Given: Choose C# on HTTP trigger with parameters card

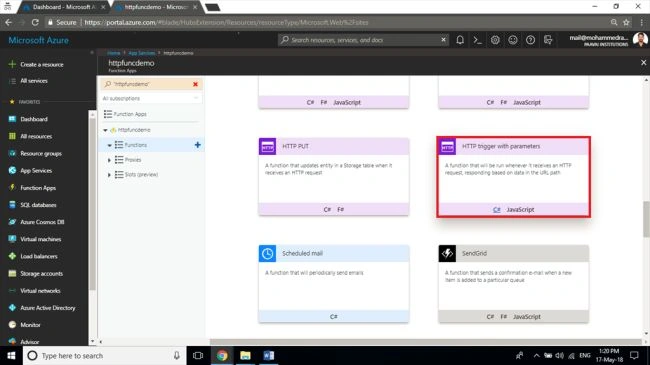Looking at the screenshot, I should pyautogui.click(x=497, y=209).
